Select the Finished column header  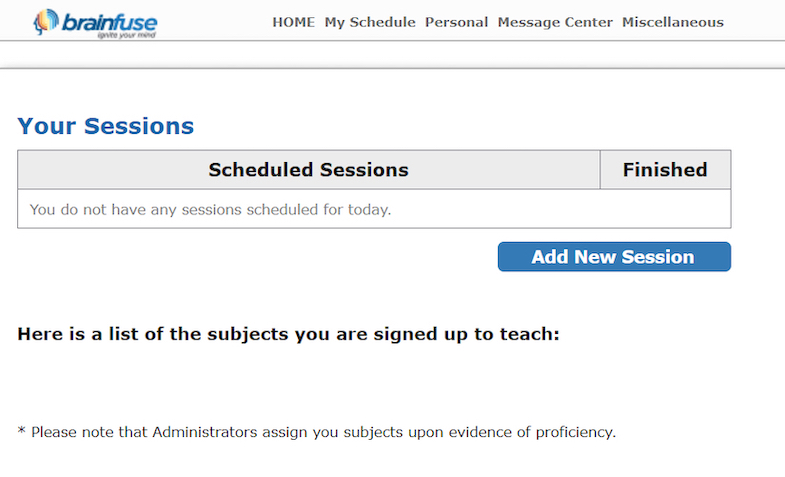[665, 170]
